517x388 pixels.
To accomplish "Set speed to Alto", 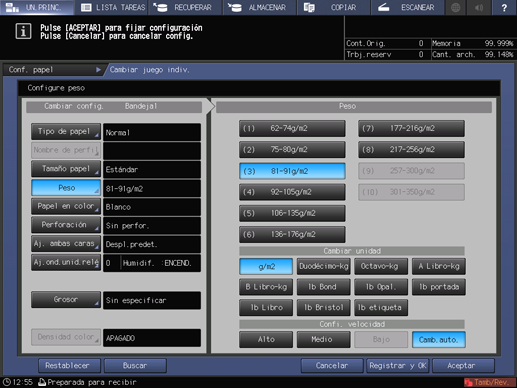I will pyautogui.click(x=266, y=339).
